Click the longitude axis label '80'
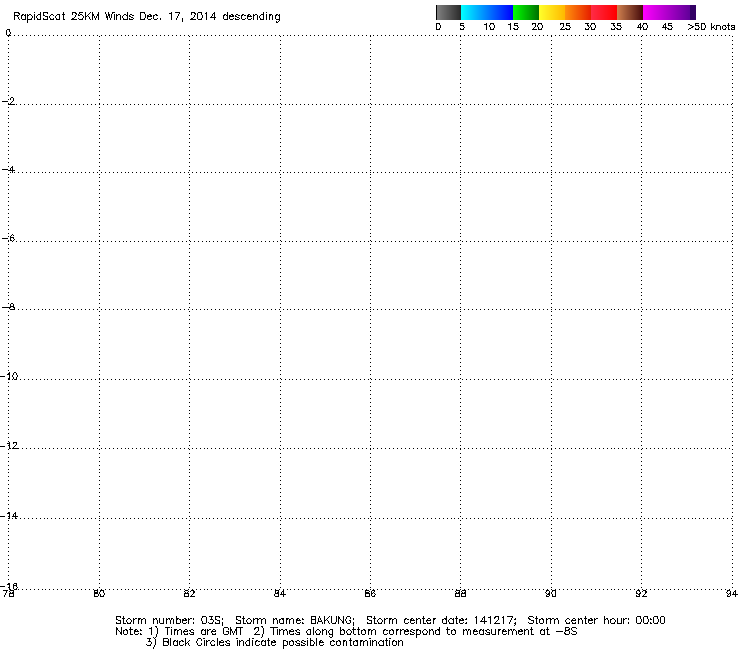This screenshot has height=650, width=740. point(99,594)
